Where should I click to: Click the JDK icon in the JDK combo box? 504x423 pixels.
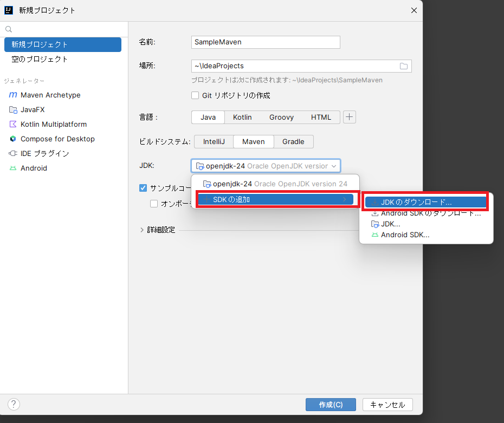click(x=200, y=166)
